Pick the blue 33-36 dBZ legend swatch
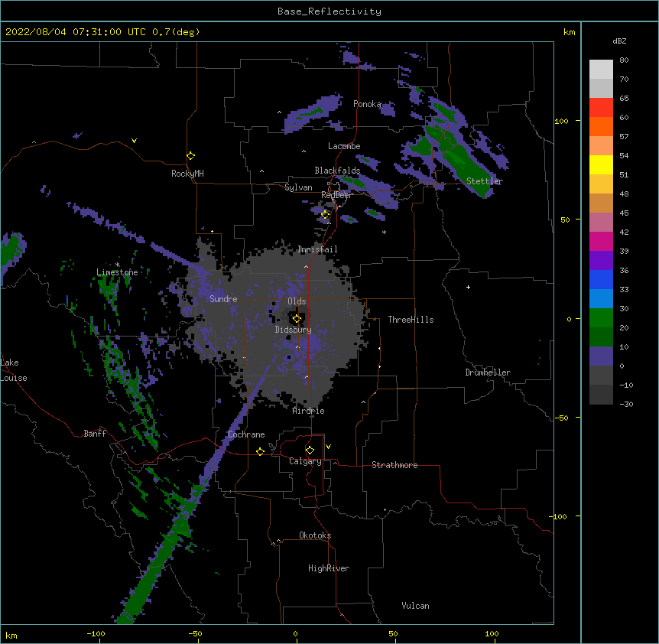The image size is (659, 644). tap(601, 279)
